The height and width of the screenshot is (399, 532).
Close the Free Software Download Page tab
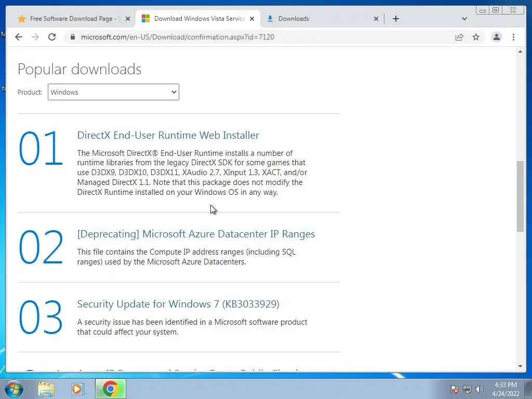(x=128, y=19)
